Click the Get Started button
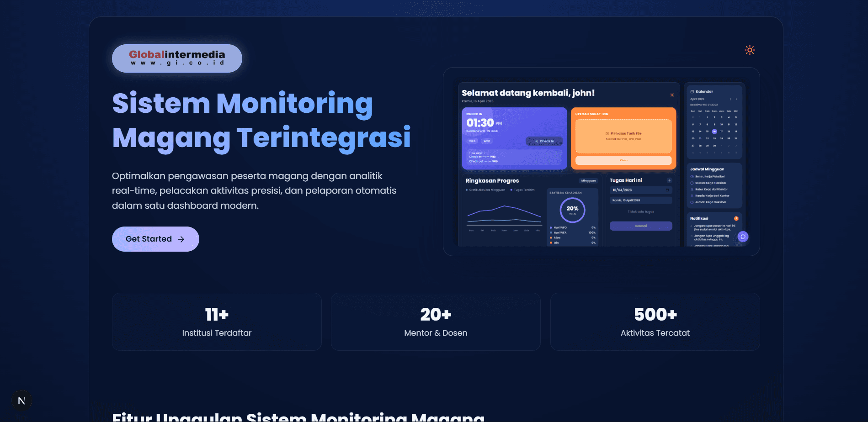The width and height of the screenshot is (868, 422). (155, 239)
